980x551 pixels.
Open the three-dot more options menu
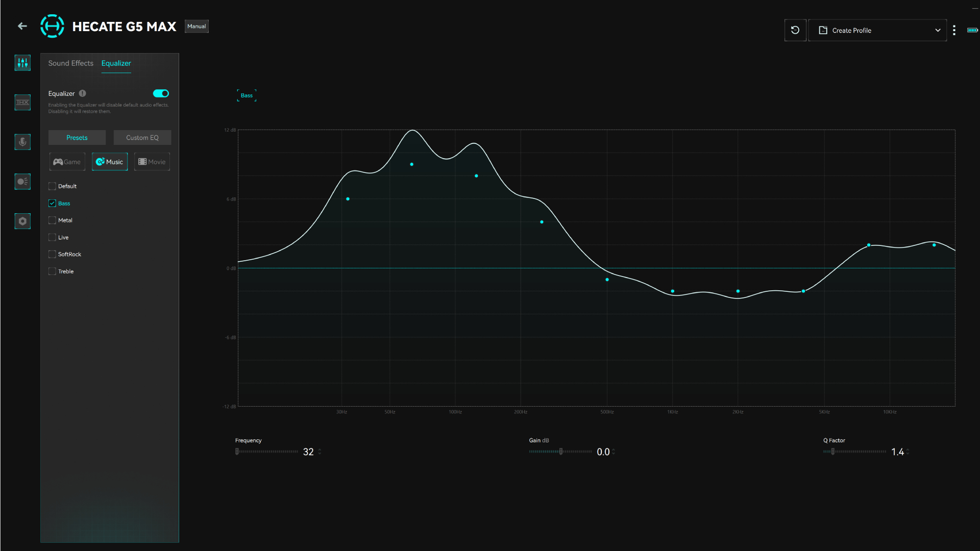tap(954, 30)
